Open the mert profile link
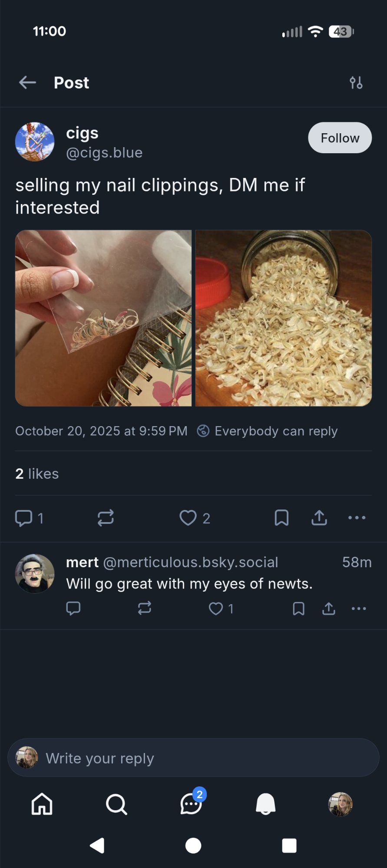This screenshot has width=387, height=868. point(83,562)
